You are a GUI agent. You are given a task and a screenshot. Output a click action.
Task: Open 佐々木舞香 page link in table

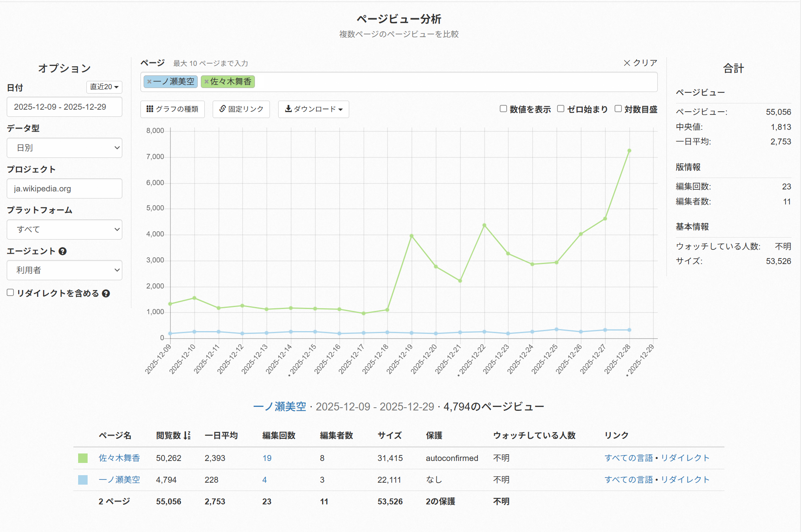coord(119,458)
